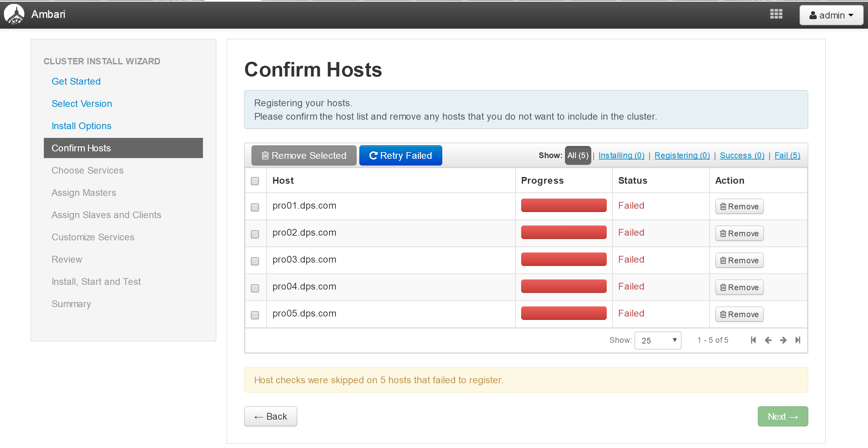This screenshot has height=448, width=868.
Task: Open the Show 25 rows dropdown
Action: pyautogui.click(x=658, y=340)
